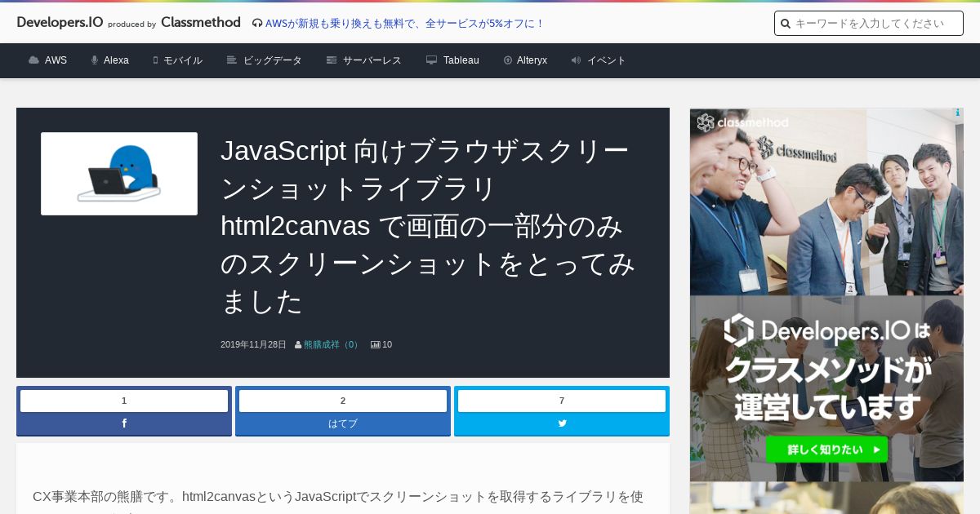Click the phone icon next to モバイル
The height and width of the screenshot is (514, 980).
(155, 60)
